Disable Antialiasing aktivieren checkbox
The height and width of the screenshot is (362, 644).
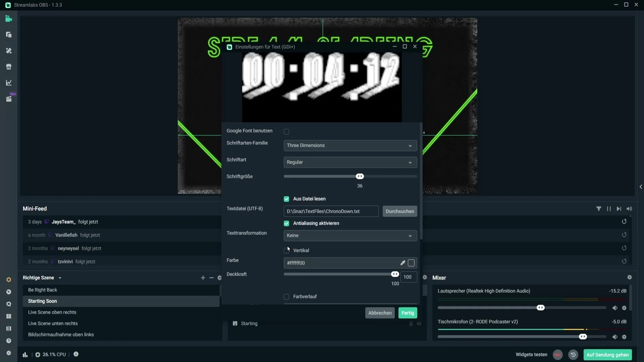tap(286, 224)
